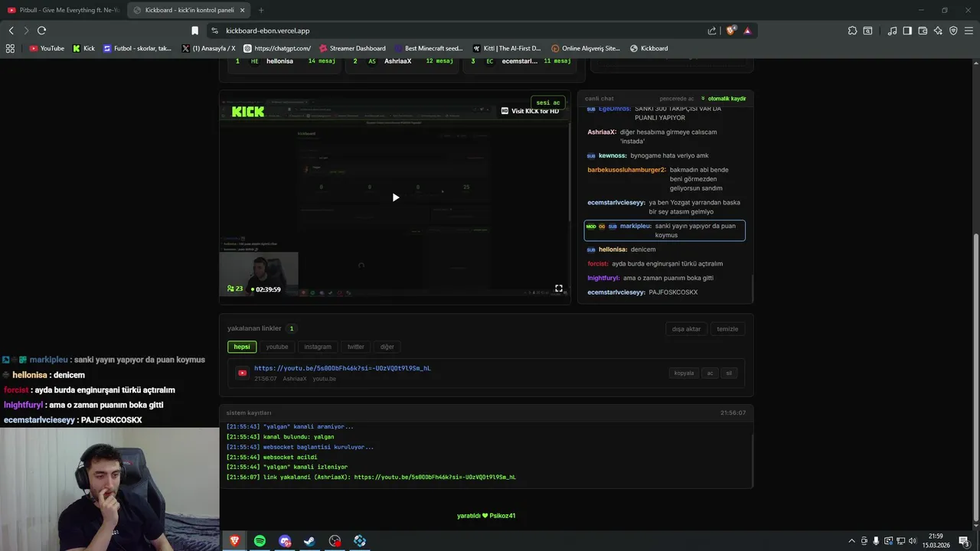Open OBS Studio from the taskbar
Screen dimensions: 980x551
[x=335, y=541]
